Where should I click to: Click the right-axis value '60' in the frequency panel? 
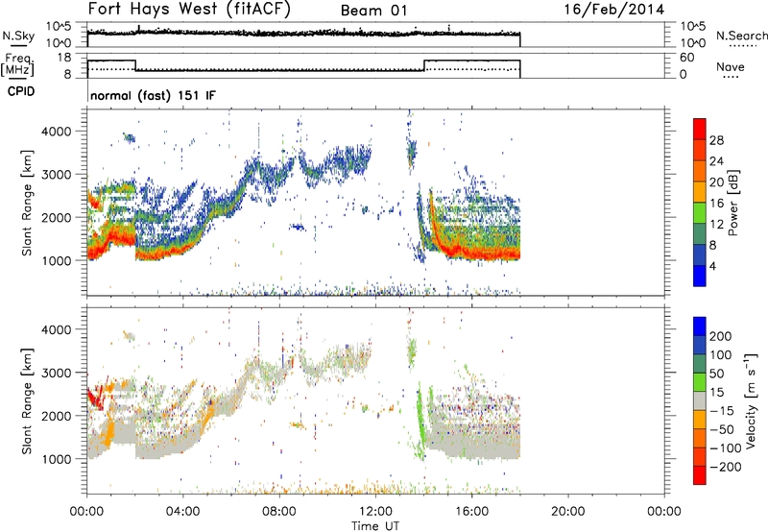686,58
